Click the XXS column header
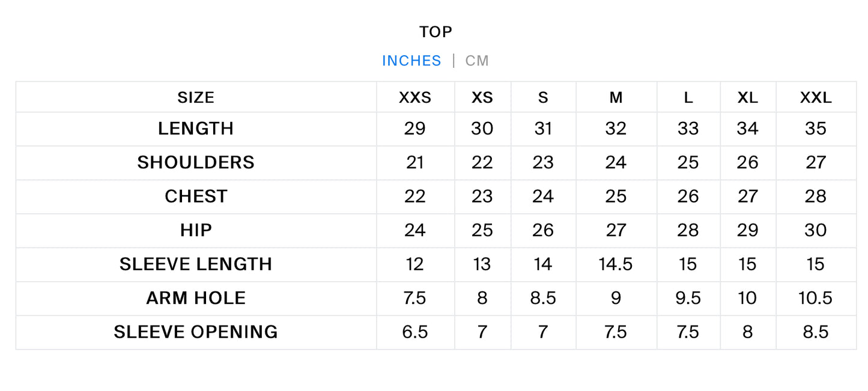The width and height of the screenshot is (868, 391). click(415, 98)
